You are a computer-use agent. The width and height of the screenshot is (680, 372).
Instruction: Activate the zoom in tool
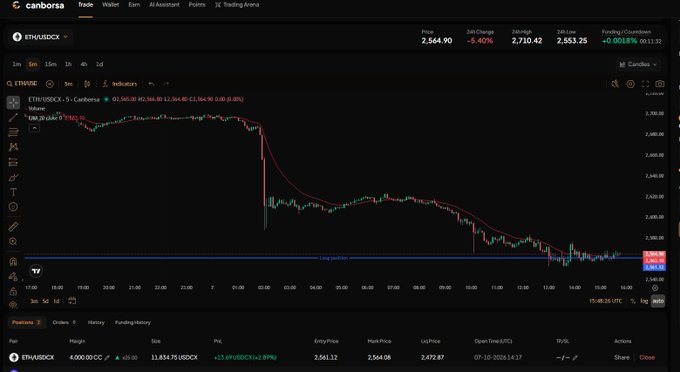[13, 241]
